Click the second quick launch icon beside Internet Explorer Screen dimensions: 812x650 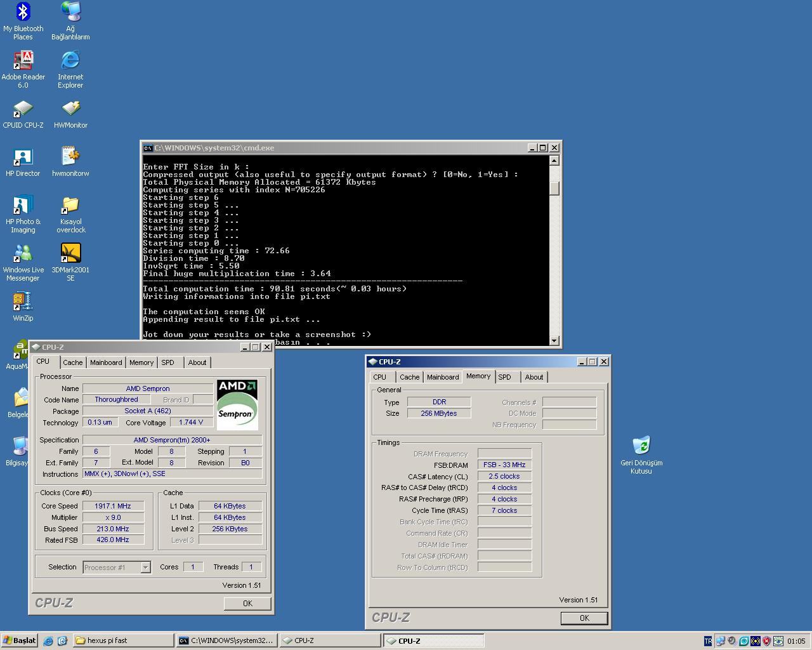click(62, 641)
